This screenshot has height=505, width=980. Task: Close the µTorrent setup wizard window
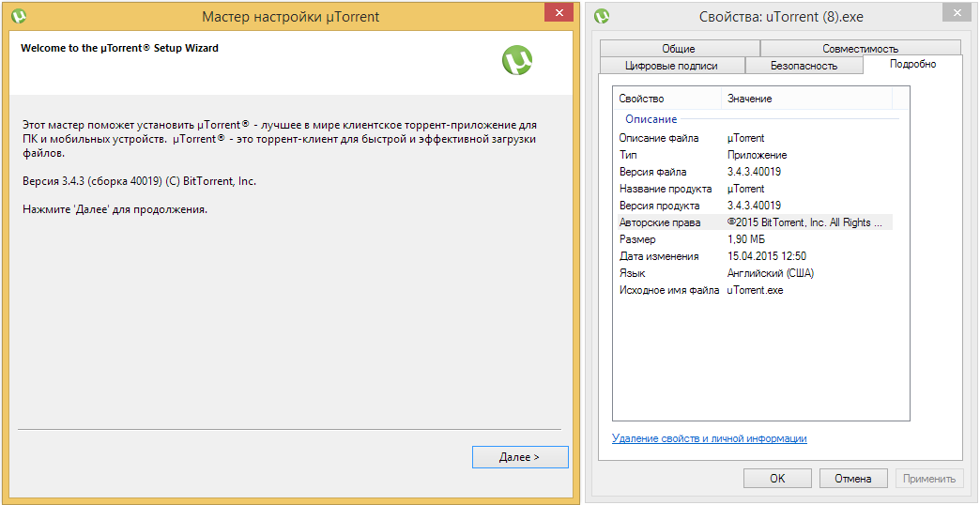[559, 12]
